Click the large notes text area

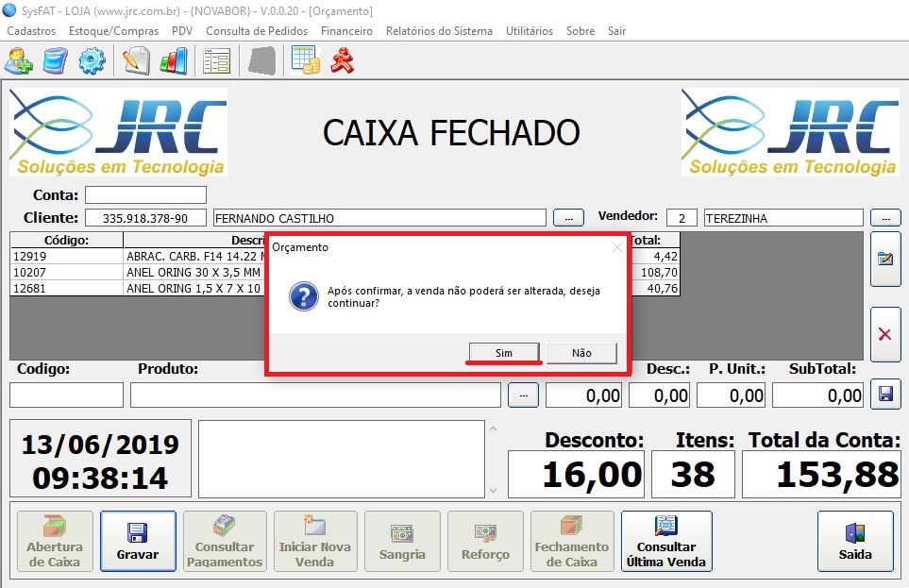tap(342, 459)
